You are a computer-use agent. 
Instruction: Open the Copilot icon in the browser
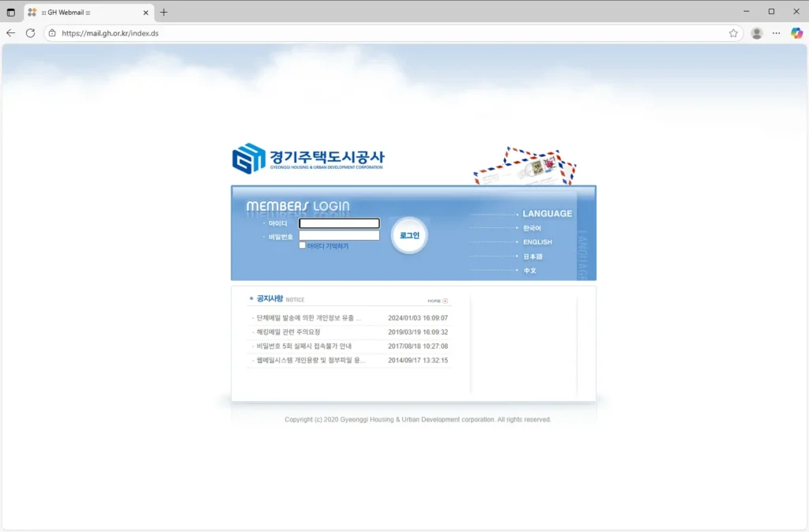[795, 33]
